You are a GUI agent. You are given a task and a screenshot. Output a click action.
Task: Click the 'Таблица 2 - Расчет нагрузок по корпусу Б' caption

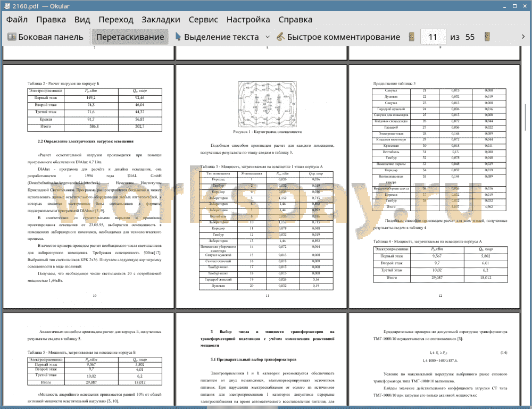(63, 84)
